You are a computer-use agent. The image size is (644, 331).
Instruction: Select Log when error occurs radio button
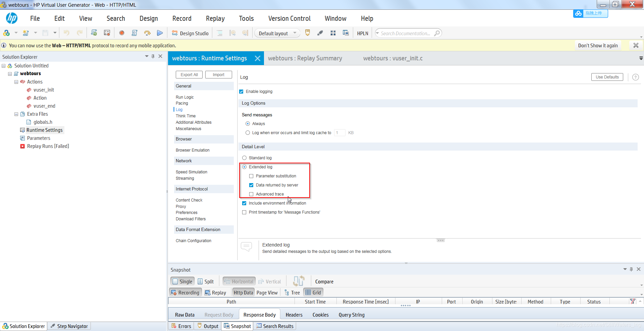click(x=248, y=133)
